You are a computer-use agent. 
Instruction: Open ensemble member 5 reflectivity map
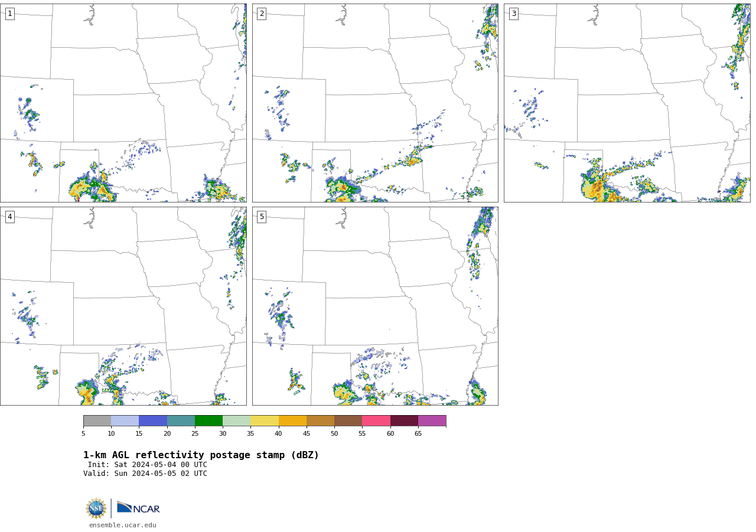coord(375,306)
